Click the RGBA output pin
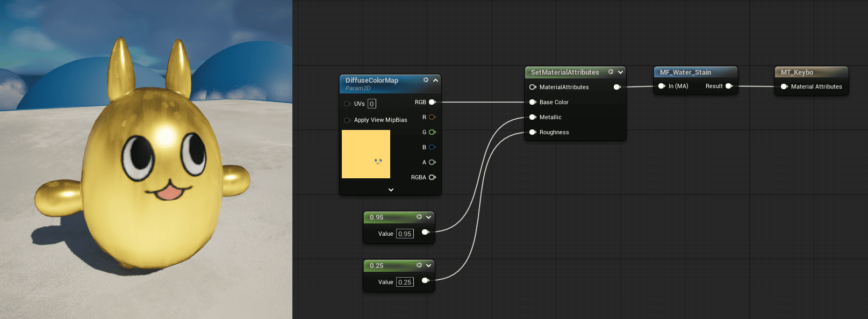The width and height of the screenshot is (868, 319). click(x=432, y=177)
